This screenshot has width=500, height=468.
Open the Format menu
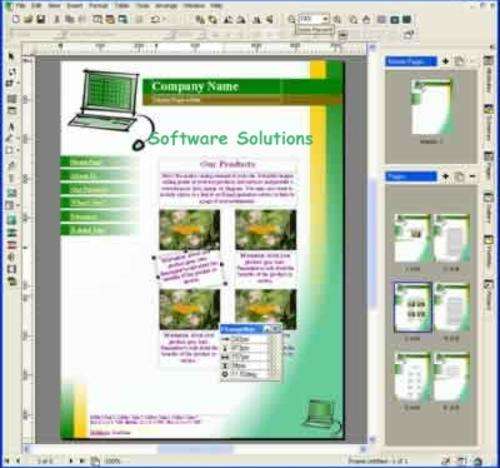point(99,6)
